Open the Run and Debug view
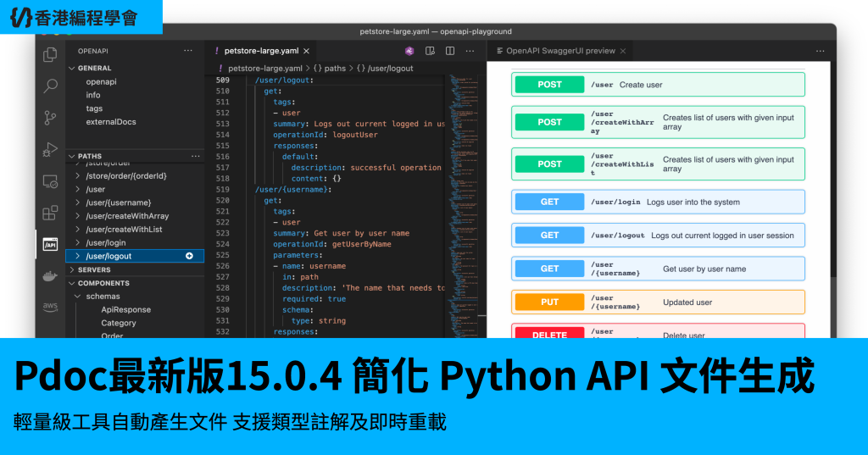Image resolution: width=868 pixels, height=455 pixels. pyautogui.click(x=50, y=149)
